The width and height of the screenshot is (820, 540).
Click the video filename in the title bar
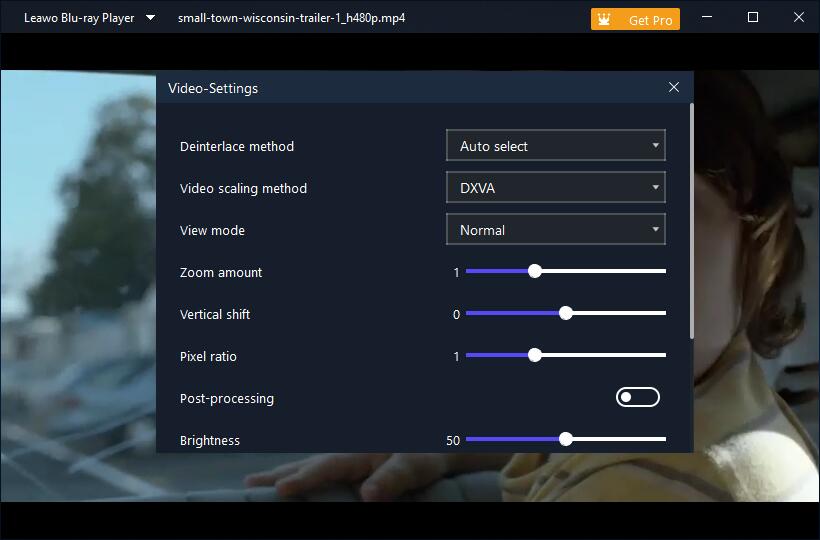click(x=291, y=18)
